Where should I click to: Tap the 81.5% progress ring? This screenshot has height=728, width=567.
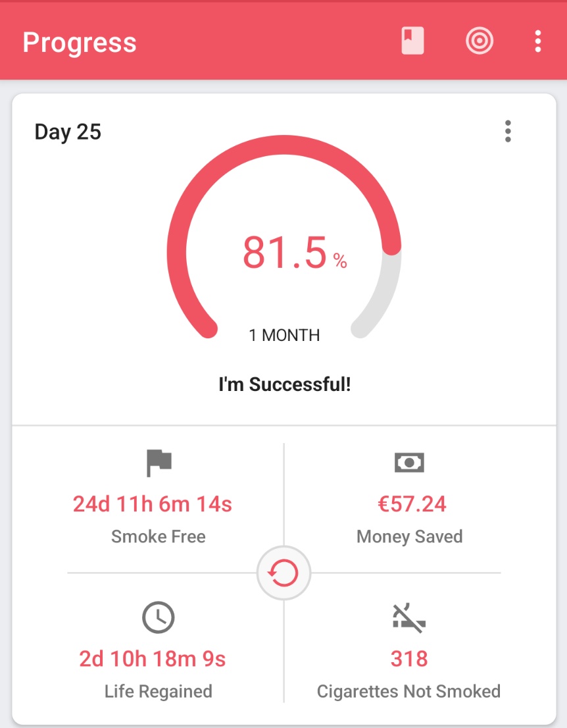284,237
